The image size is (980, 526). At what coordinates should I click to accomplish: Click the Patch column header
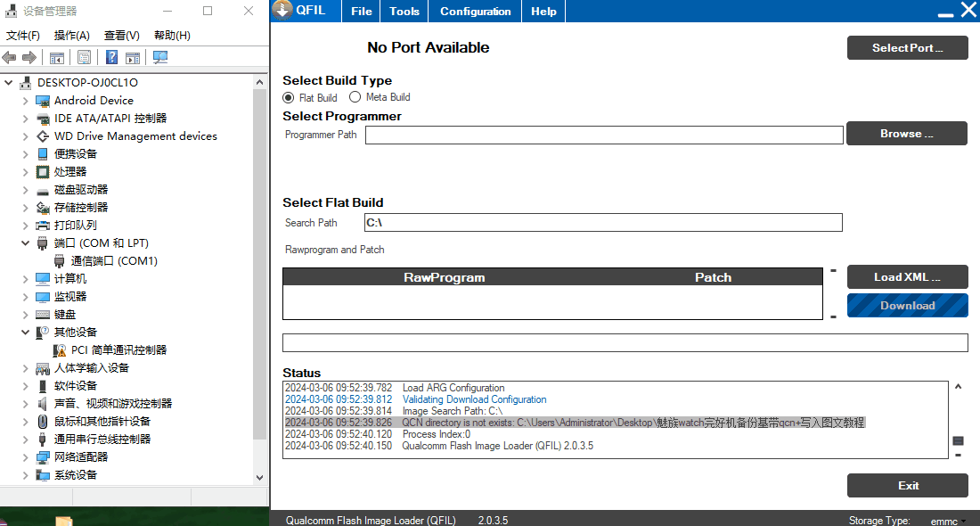[713, 277]
